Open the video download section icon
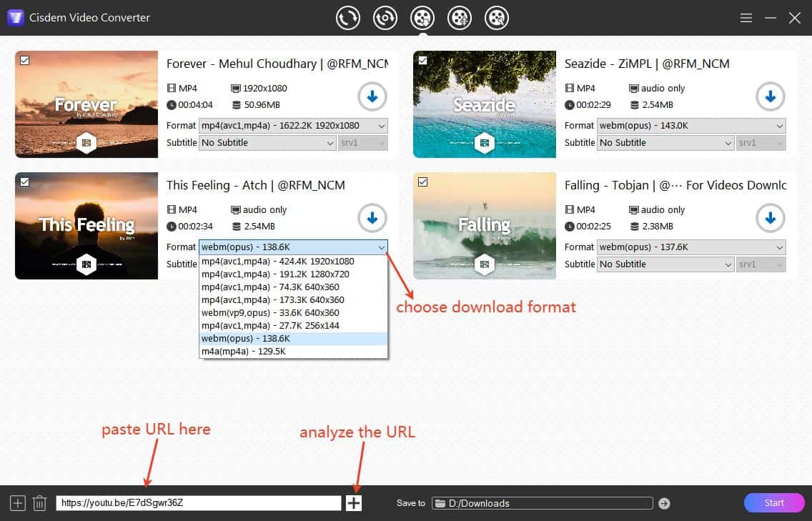812x521 pixels. coord(422,18)
